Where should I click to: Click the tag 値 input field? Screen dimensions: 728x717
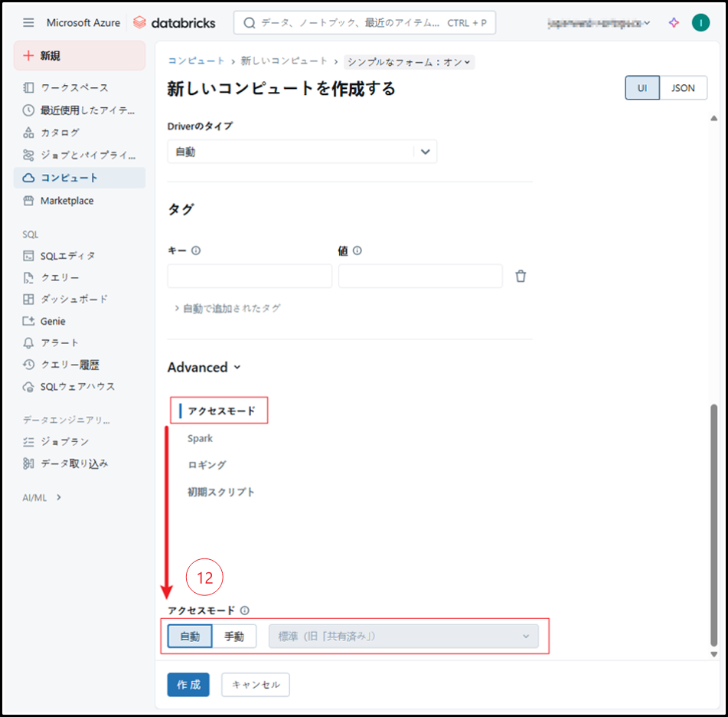420,276
